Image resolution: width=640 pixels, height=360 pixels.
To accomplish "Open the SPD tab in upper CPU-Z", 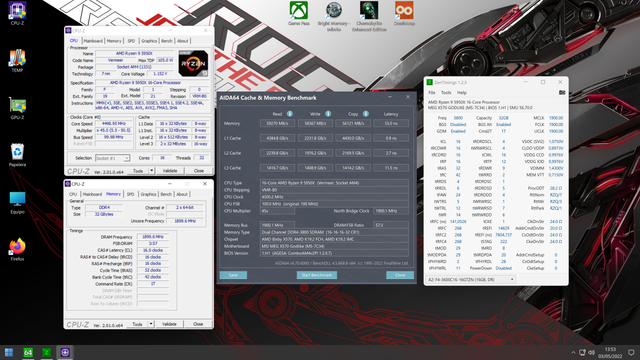I will coord(131,41).
